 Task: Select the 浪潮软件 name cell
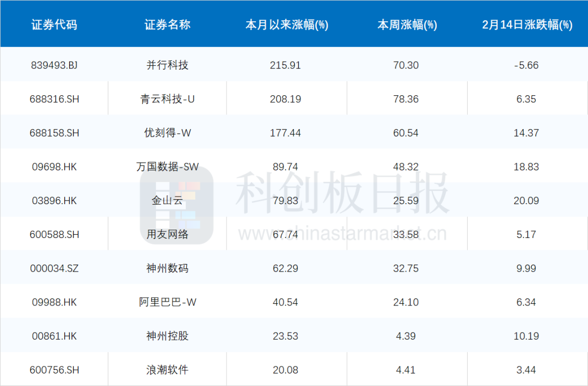pos(167,370)
